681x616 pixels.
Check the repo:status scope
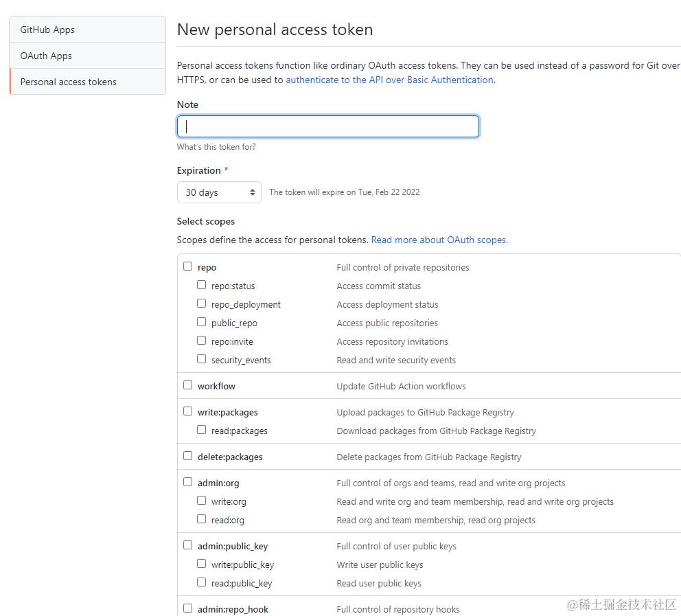[202, 285]
